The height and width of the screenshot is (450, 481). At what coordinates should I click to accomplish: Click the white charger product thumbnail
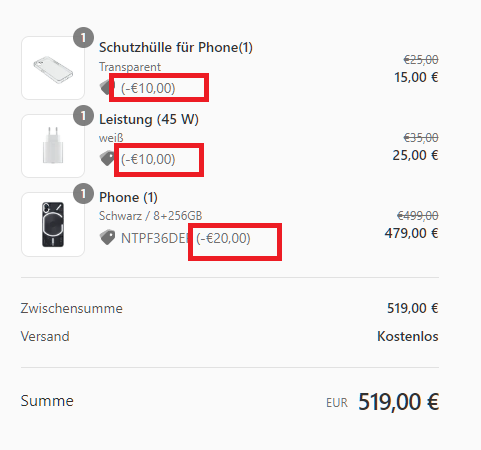coord(53,146)
